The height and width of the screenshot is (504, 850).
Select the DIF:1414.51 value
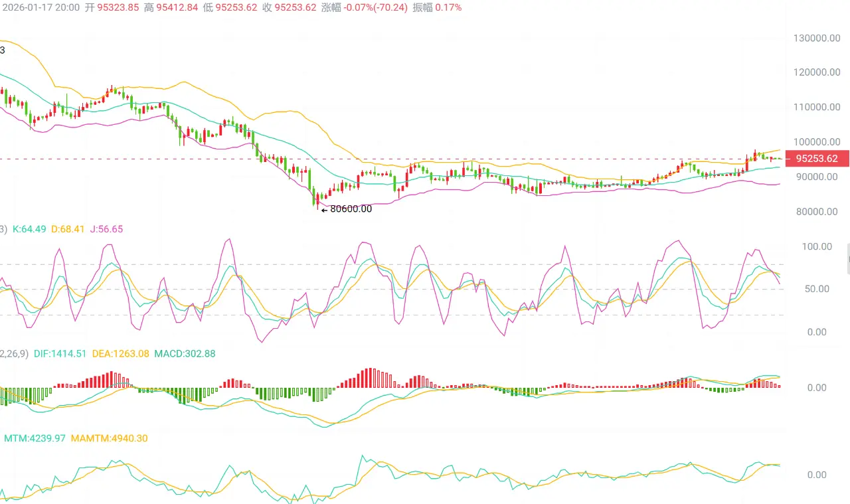(x=60, y=354)
